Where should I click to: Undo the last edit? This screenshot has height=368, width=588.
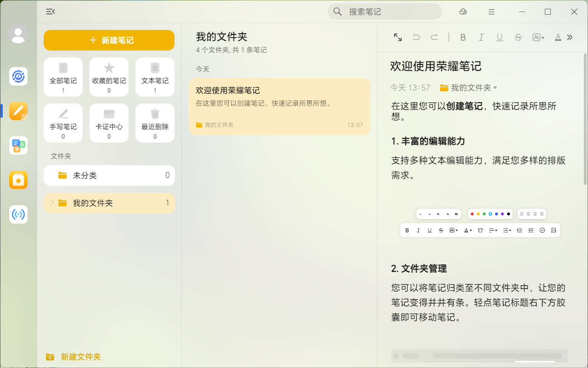click(416, 38)
